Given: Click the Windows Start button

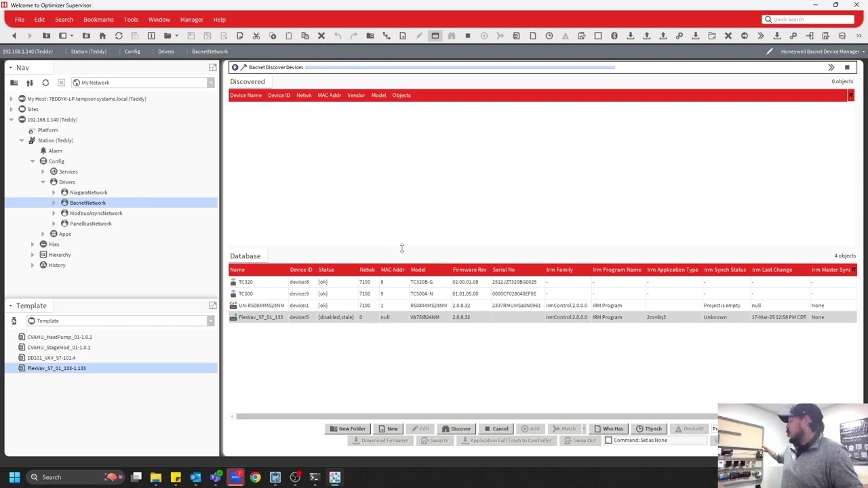Looking at the screenshot, I should (x=14, y=477).
